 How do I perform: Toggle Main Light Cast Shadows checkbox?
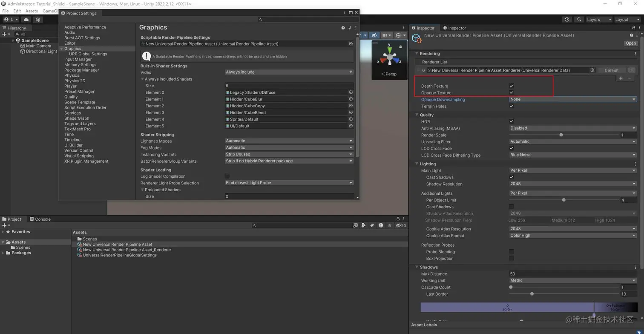click(512, 177)
